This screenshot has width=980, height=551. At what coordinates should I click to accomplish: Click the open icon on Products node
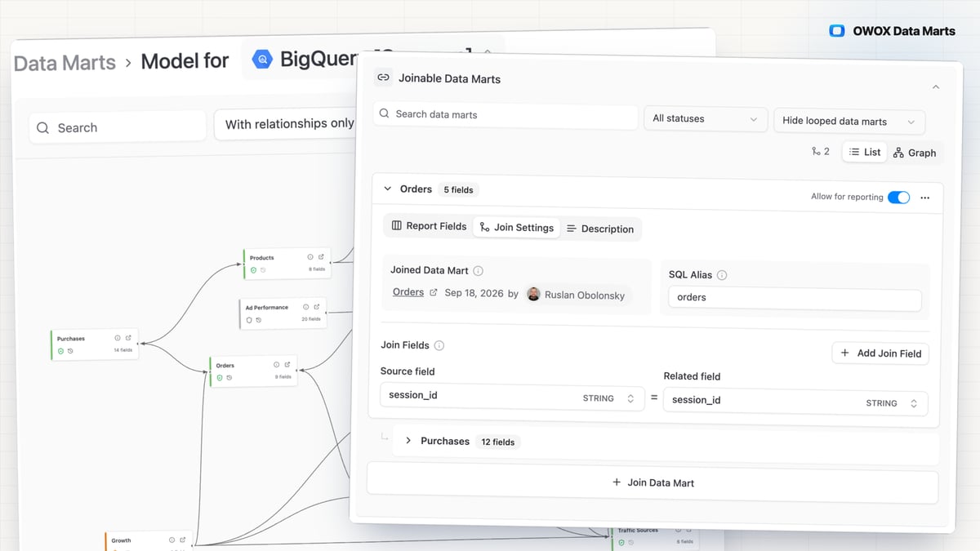[x=320, y=257]
